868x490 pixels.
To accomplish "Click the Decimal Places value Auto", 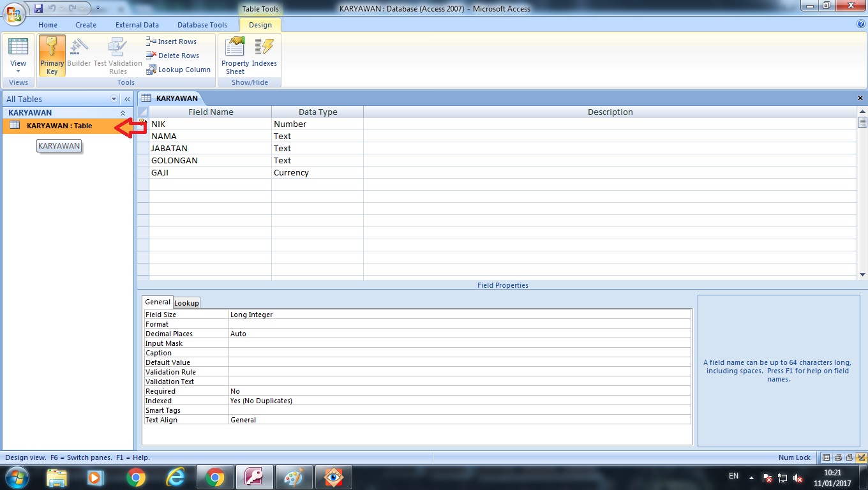I will (x=460, y=334).
